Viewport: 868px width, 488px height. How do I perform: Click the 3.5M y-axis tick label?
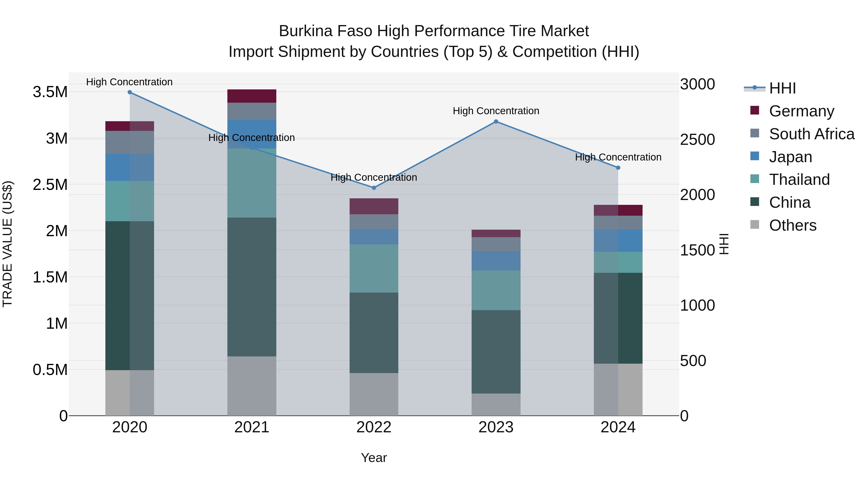click(x=50, y=92)
